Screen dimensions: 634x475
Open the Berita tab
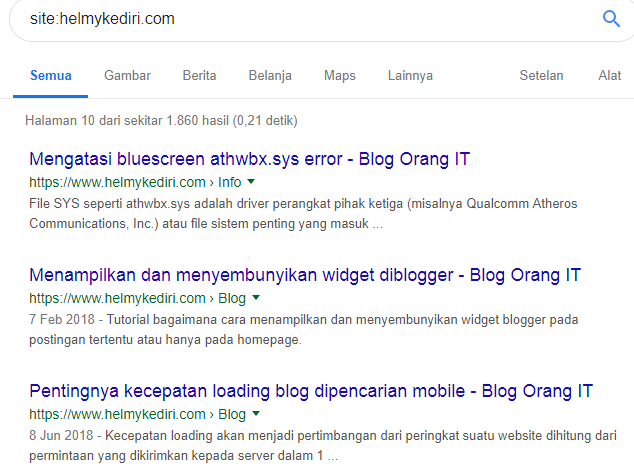click(199, 76)
